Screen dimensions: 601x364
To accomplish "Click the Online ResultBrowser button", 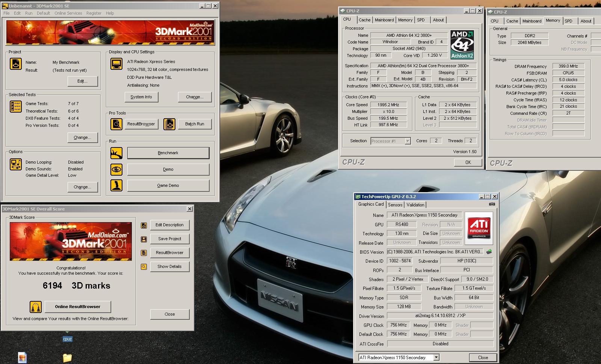I will tap(78, 307).
